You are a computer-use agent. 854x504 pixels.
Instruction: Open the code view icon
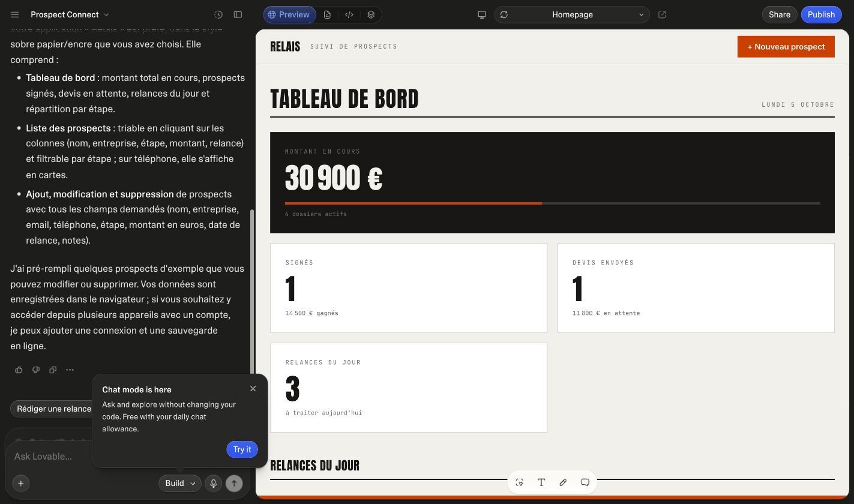[349, 14]
